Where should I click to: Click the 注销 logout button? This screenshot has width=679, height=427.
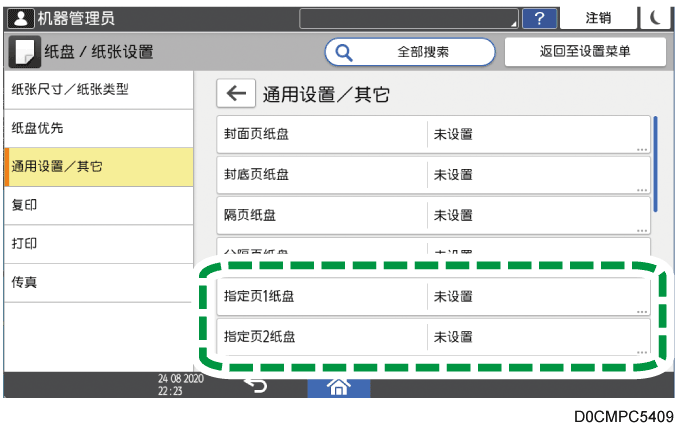coord(598,18)
